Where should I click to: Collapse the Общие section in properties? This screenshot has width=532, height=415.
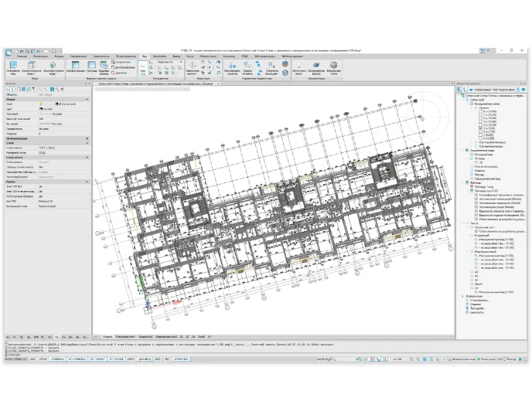click(x=87, y=100)
